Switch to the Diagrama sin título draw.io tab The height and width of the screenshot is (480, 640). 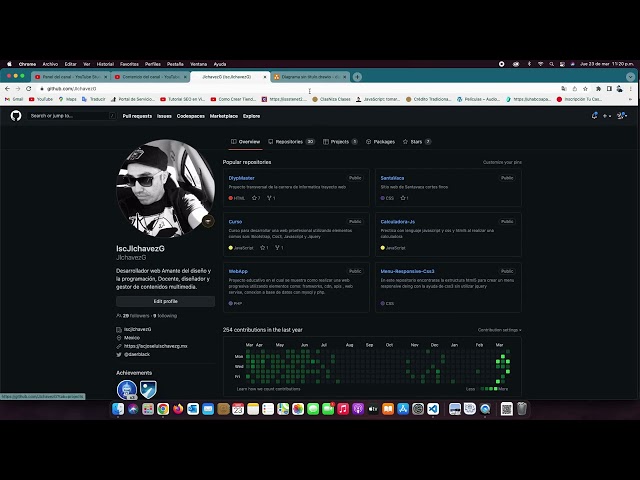point(310,77)
